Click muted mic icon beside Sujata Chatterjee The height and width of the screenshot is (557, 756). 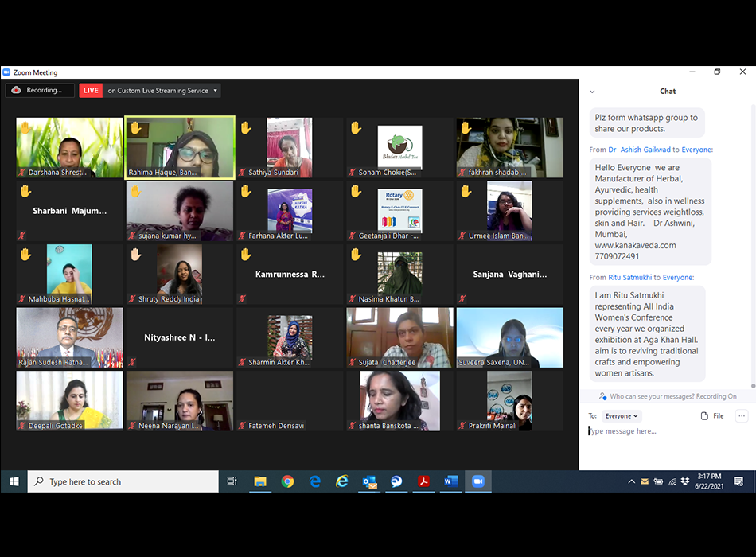point(353,362)
